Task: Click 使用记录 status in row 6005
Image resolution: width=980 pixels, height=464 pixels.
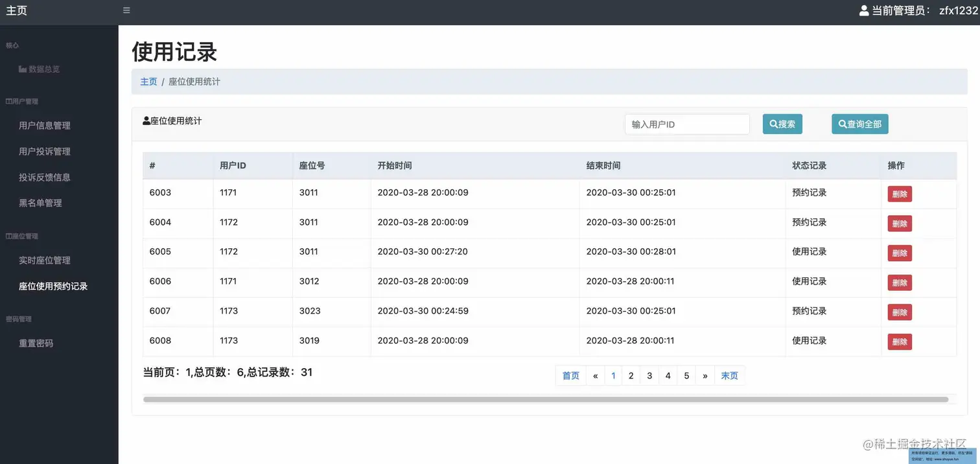Action: coord(810,251)
